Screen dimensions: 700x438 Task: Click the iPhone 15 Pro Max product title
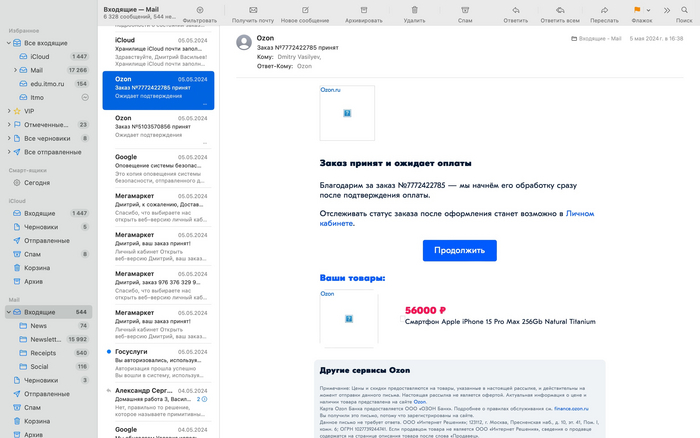pyautogui.click(x=500, y=321)
